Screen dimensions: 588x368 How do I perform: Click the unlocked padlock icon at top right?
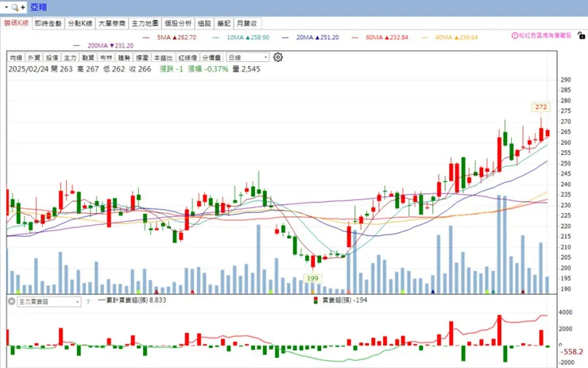[x=582, y=36]
